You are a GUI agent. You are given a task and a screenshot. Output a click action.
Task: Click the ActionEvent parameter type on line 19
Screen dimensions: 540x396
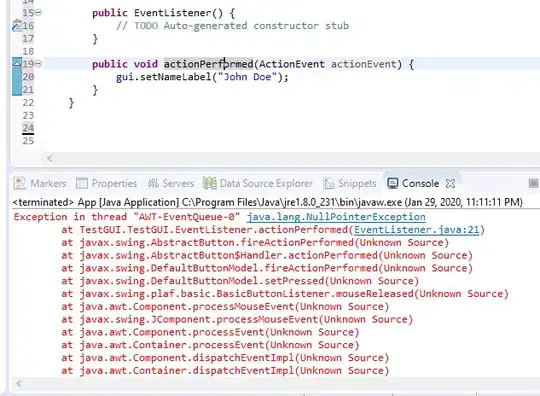[292, 64]
